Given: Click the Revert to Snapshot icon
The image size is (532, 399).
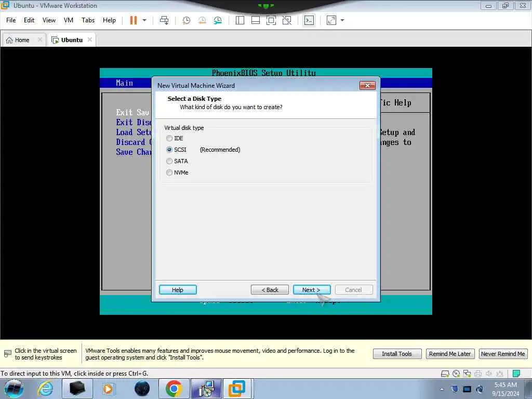Looking at the screenshot, I should click(202, 20).
